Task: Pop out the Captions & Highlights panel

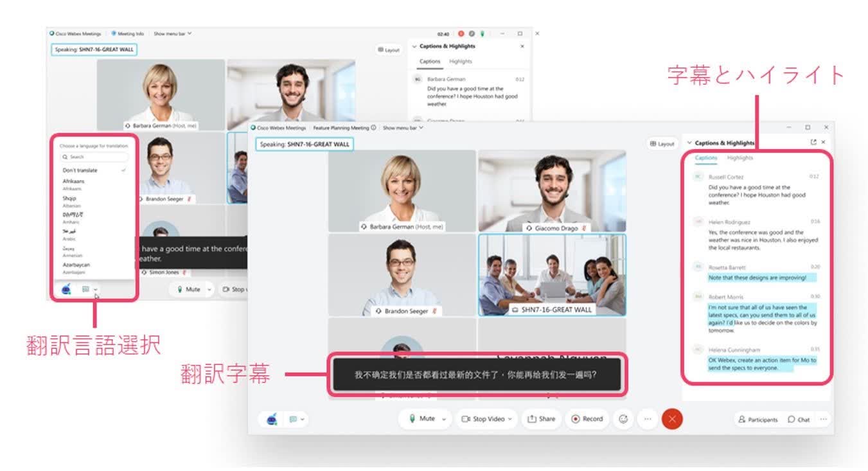Action: [x=813, y=143]
